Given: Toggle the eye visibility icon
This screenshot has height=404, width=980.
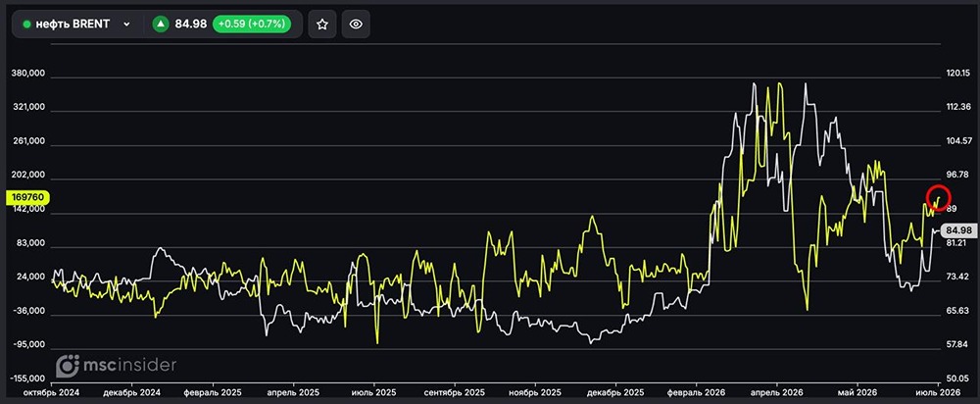Looking at the screenshot, I should pos(356,25).
